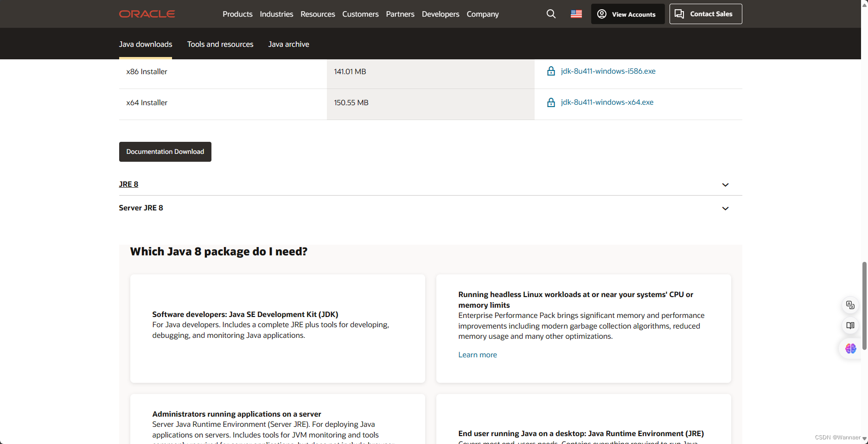Click the x86 Installer row label
Viewport: 868px width, 444px height.
(x=147, y=71)
